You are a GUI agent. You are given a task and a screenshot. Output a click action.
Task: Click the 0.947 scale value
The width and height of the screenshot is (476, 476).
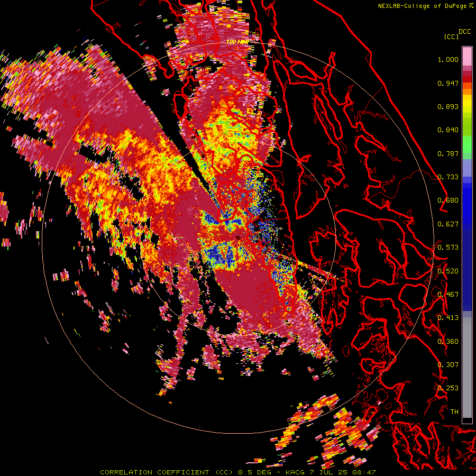coord(448,83)
